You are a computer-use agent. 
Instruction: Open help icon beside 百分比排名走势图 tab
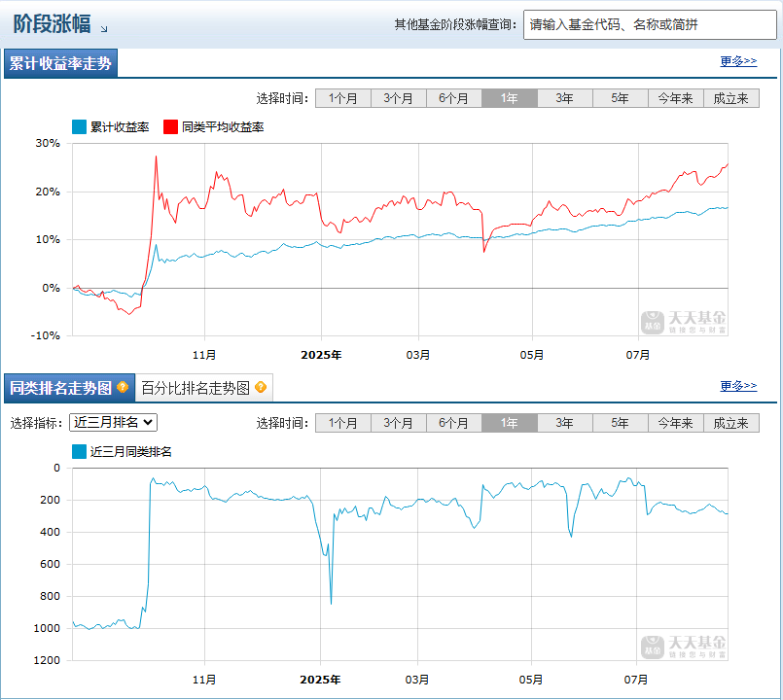[260, 387]
